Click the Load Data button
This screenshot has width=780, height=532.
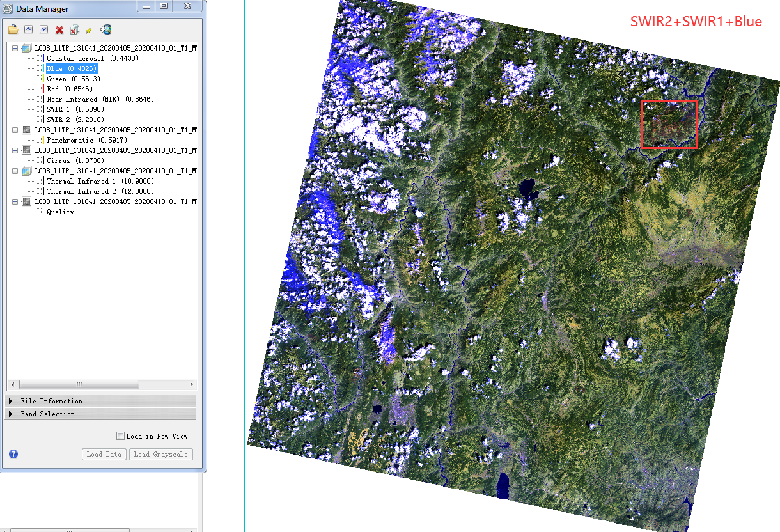(104, 454)
